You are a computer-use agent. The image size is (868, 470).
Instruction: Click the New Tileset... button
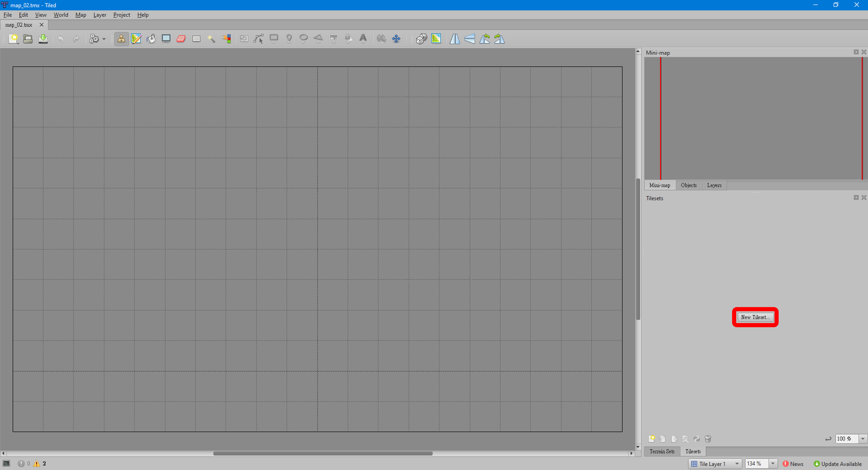(x=755, y=317)
